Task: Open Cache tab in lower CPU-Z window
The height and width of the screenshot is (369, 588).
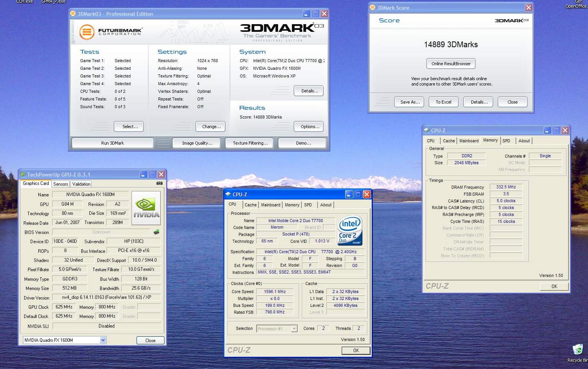Action: coord(250,205)
